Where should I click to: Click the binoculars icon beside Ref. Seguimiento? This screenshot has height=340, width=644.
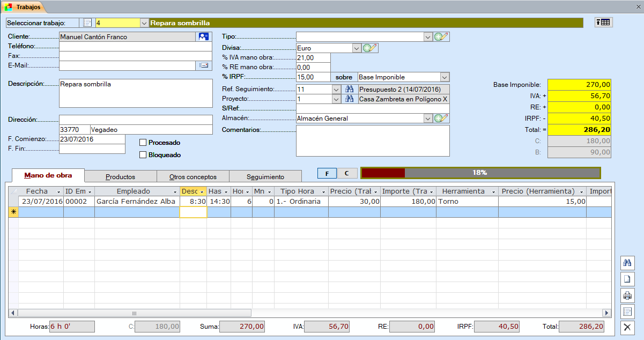point(349,90)
